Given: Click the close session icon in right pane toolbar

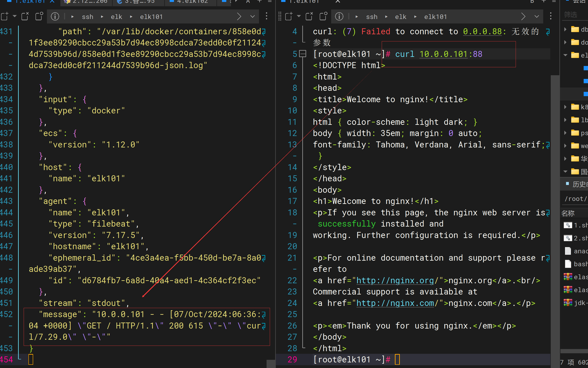Looking at the screenshot, I should click(x=309, y=16).
